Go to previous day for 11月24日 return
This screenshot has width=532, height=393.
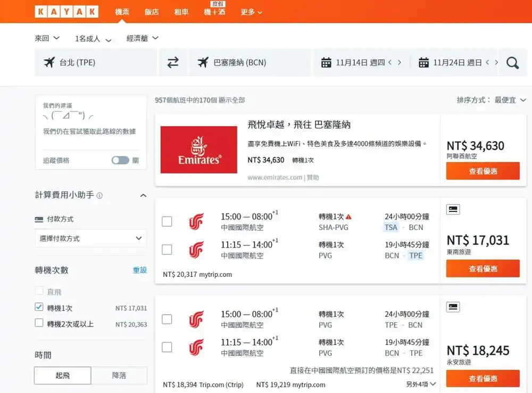[487, 62]
